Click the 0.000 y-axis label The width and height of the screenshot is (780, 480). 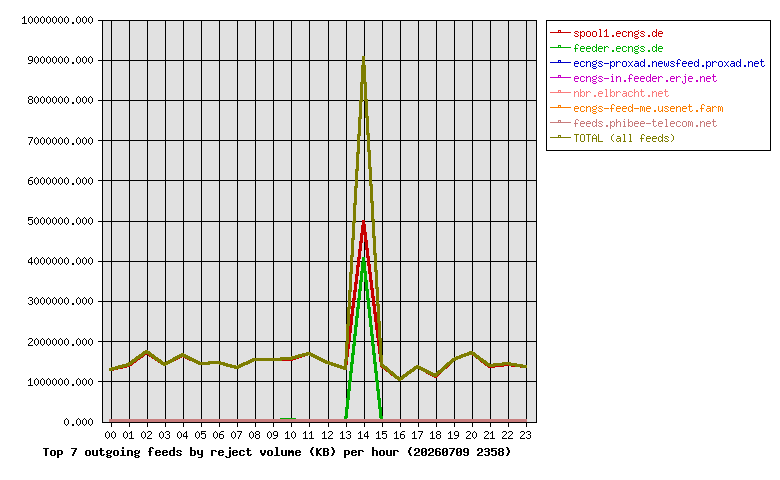click(78, 422)
